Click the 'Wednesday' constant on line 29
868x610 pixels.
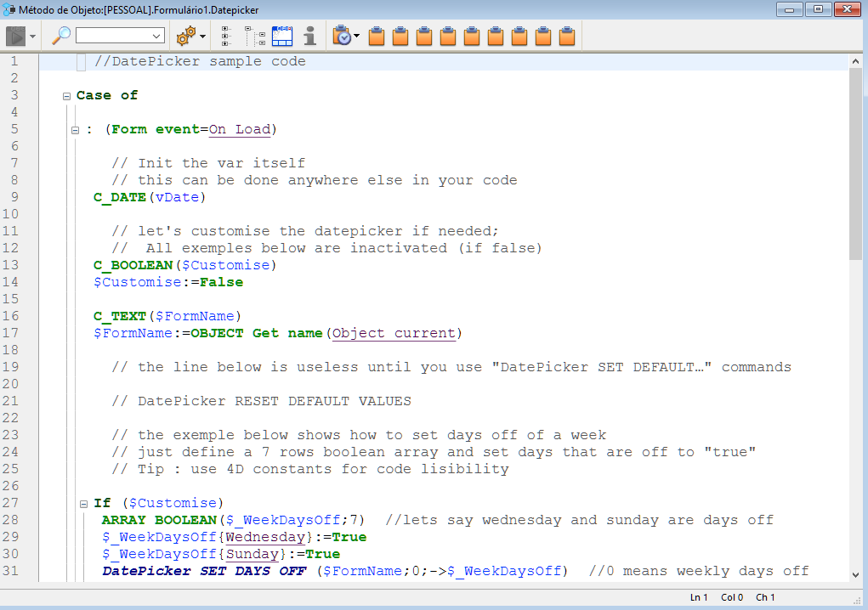click(265, 537)
